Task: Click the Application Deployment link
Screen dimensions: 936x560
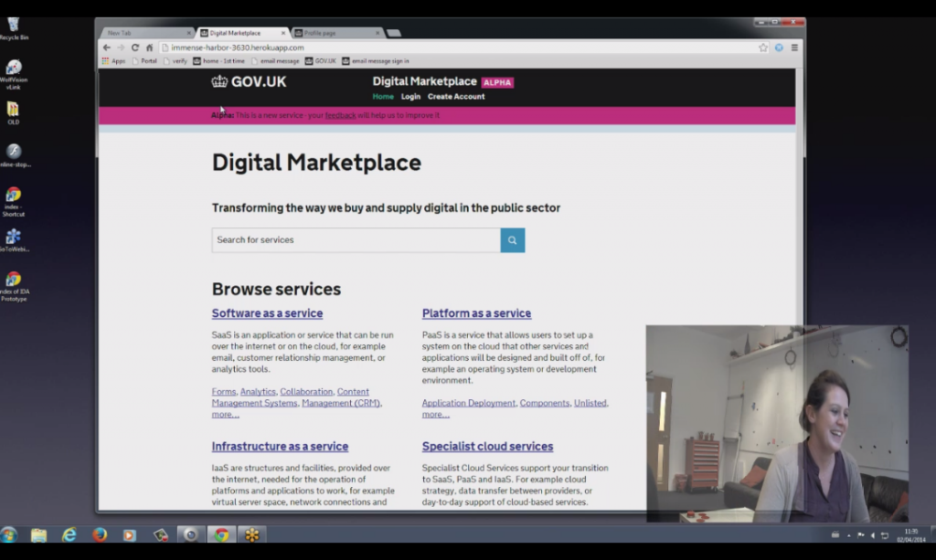Action: (x=469, y=403)
